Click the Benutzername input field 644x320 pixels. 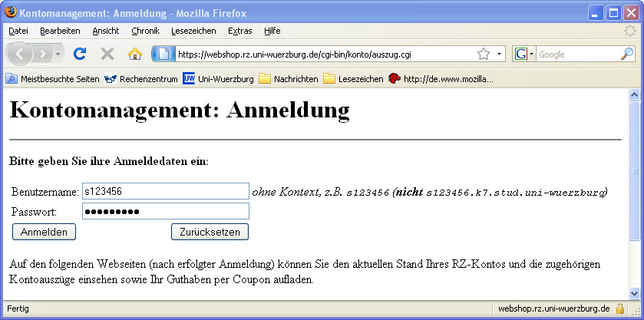(x=165, y=191)
